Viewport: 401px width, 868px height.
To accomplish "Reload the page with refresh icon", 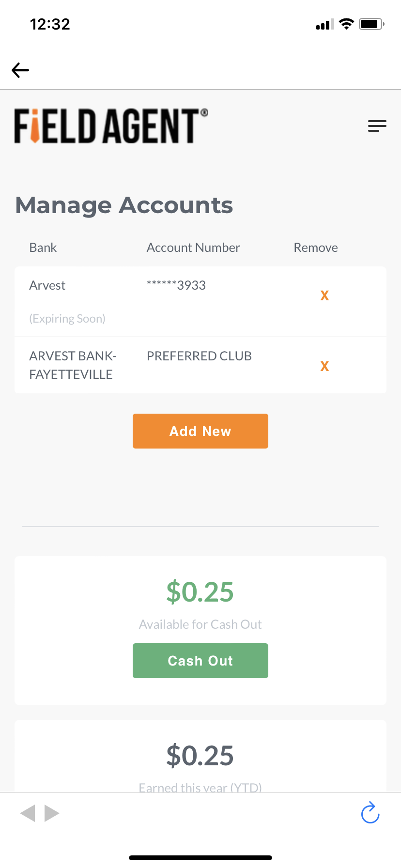I will tap(370, 813).
